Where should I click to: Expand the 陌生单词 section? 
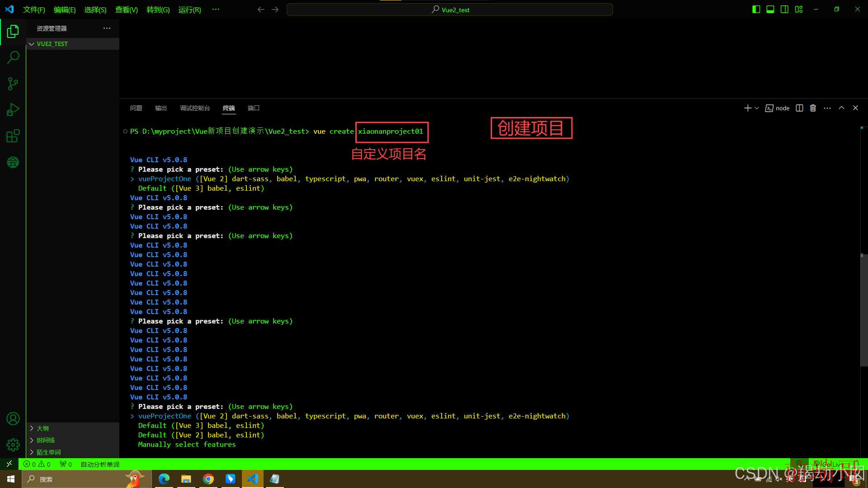72,452
